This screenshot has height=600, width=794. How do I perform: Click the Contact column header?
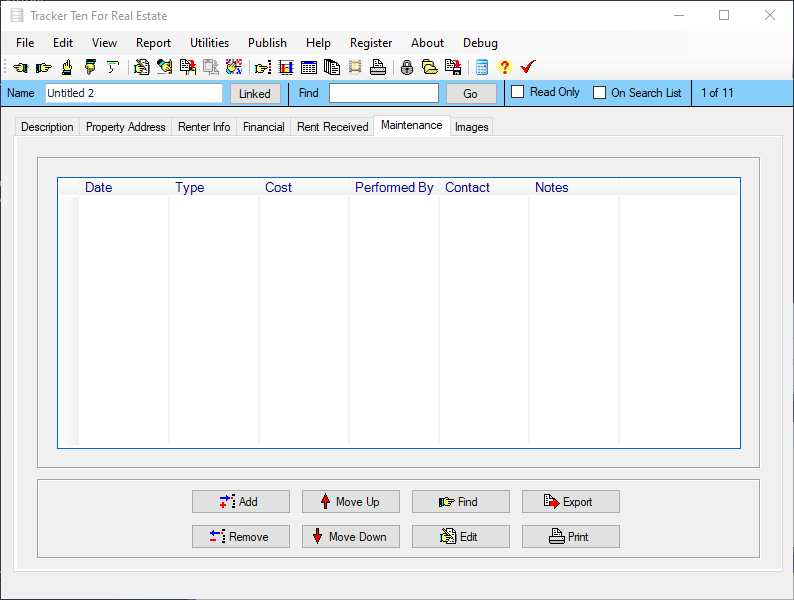click(x=484, y=187)
